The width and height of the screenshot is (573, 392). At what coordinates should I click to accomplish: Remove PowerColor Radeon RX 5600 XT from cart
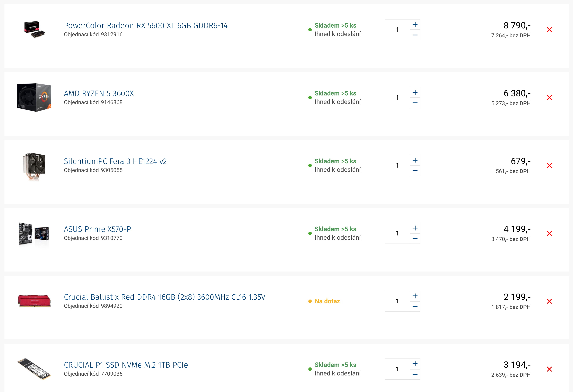pyautogui.click(x=549, y=30)
